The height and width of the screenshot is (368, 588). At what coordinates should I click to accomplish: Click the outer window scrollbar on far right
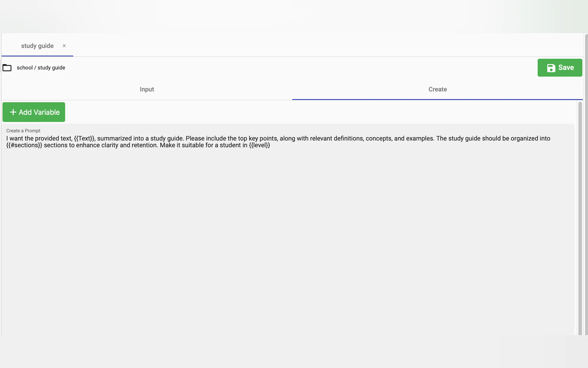[x=586, y=185]
